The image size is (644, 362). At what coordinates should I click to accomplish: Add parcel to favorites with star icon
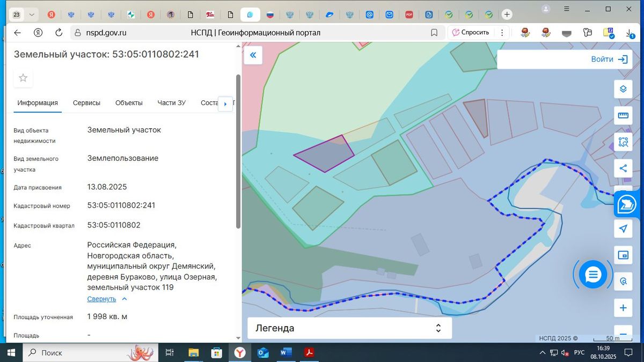23,78
